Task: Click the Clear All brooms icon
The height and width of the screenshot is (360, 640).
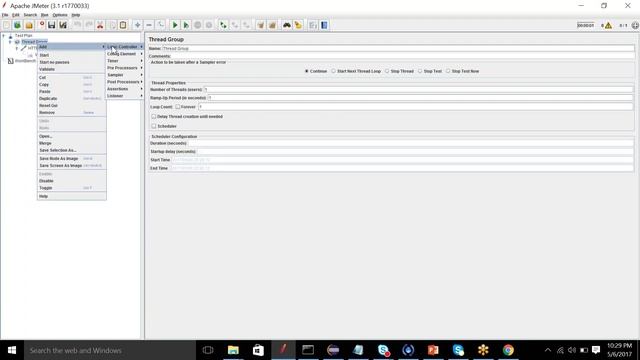Action: pyautogui.click(x=272, y=25)
